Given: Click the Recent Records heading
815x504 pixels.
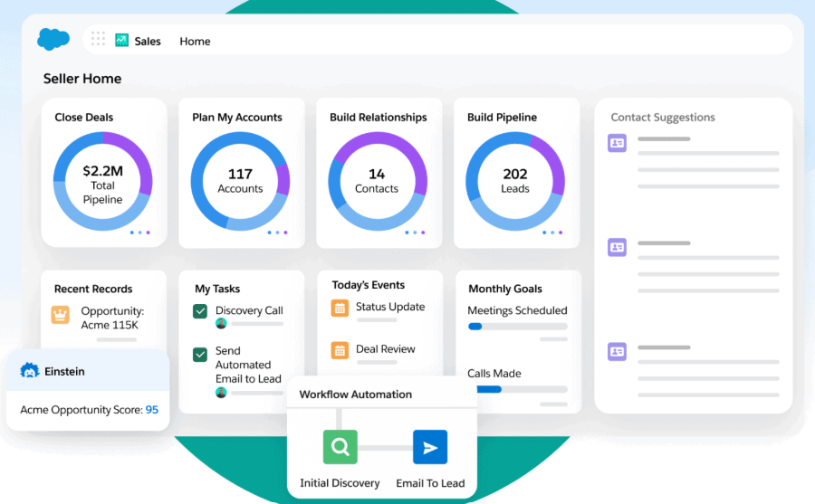Looking at the screenshot, I should pyautogui.click(x=93, y=289).
